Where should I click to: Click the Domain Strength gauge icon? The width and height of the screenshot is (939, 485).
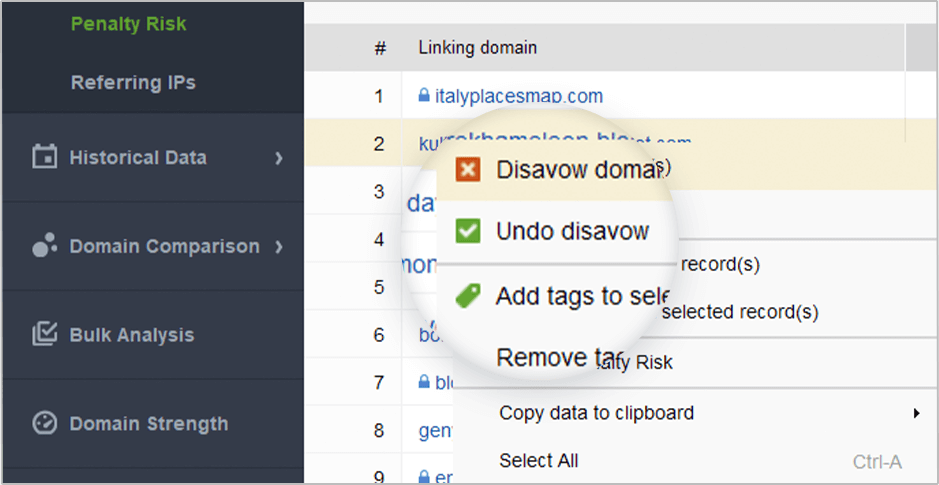[44, 423]
